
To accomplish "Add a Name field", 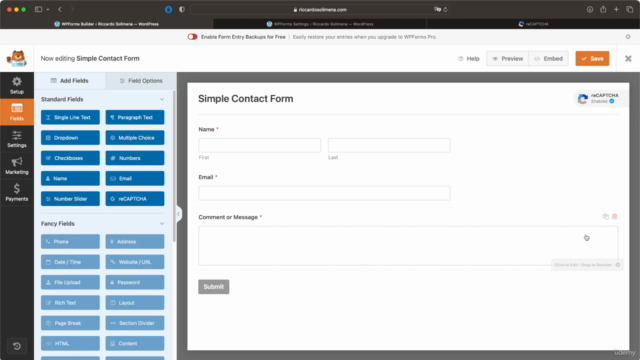I will tap(70, 178).
